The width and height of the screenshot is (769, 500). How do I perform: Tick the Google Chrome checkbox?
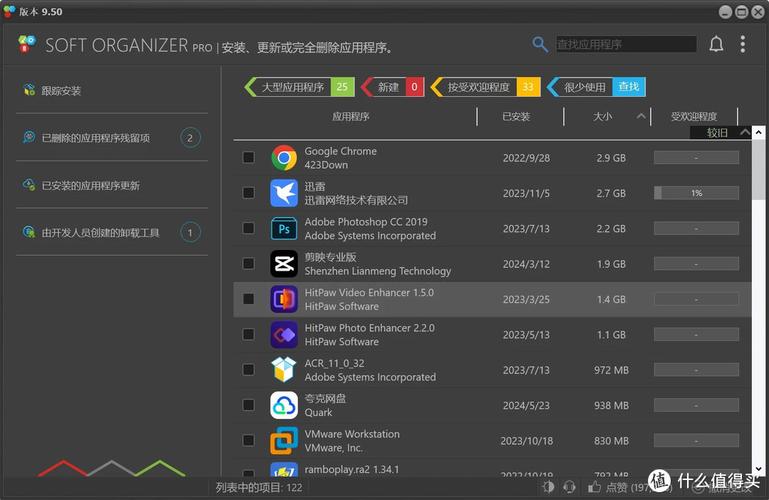coord(249,157)
